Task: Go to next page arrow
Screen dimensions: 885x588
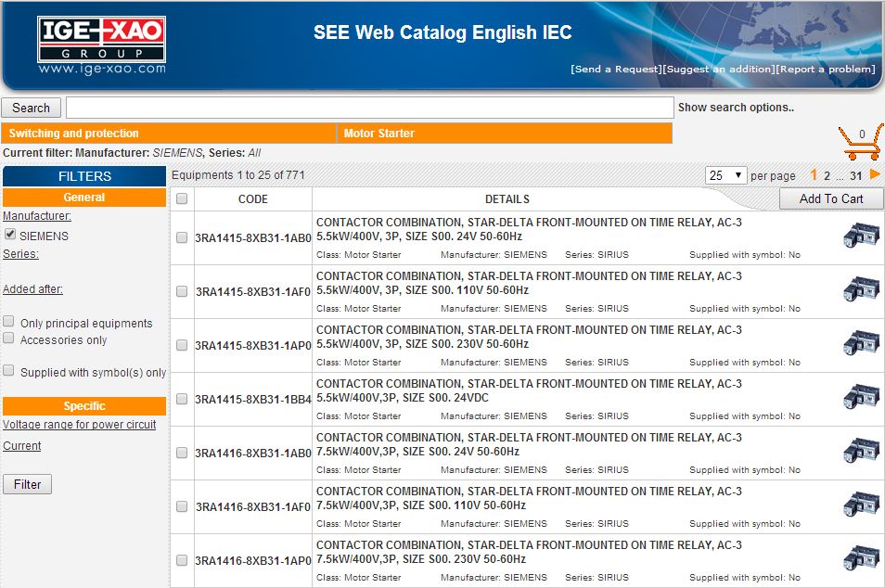Action: [875, 174]
